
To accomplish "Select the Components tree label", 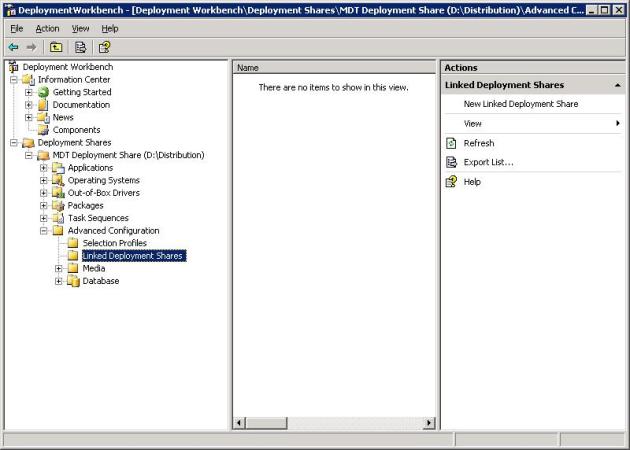I will 76,130.
